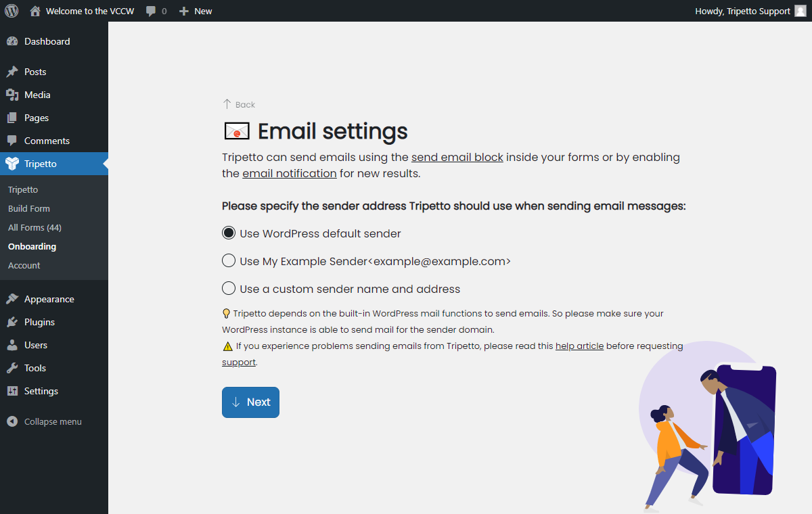Viewport: 812px width, 514px height.
Task: Click Welcome to the VCCW site name
Action: 90,11
